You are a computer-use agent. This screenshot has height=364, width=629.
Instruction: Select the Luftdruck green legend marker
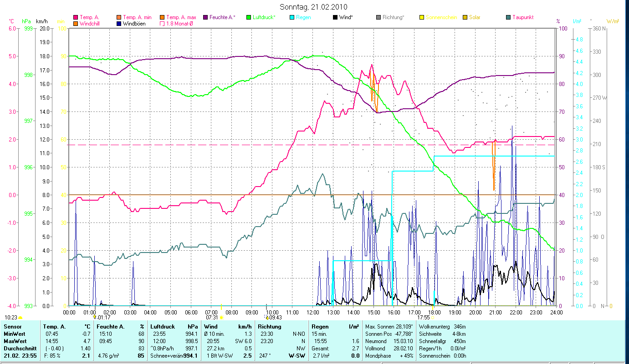pyautogui.click(x=249, y=17)
